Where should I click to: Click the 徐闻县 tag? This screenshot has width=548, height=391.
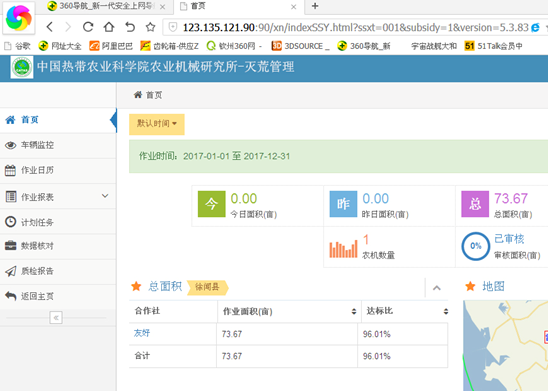(x=208, y=287)
